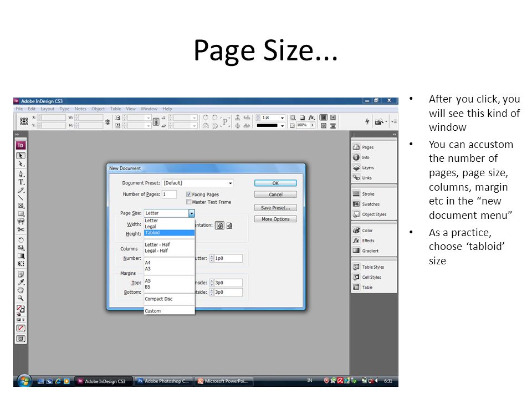Select the Rotate tool
Screen dimensions: 532x399
[x=21, y=240]
